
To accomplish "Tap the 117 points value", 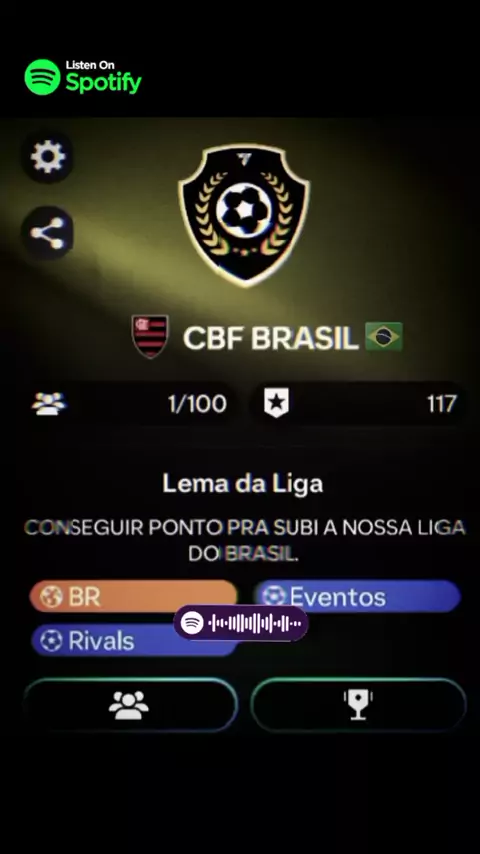I will 441,404.
